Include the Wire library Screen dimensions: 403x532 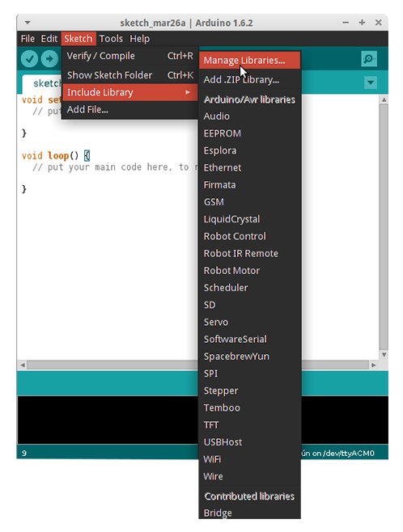click(250, 476)
